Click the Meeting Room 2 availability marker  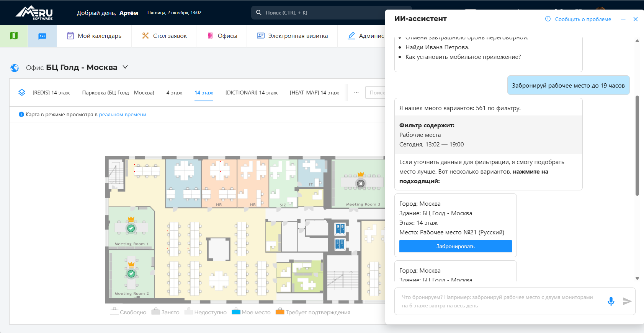coord(131,274)
